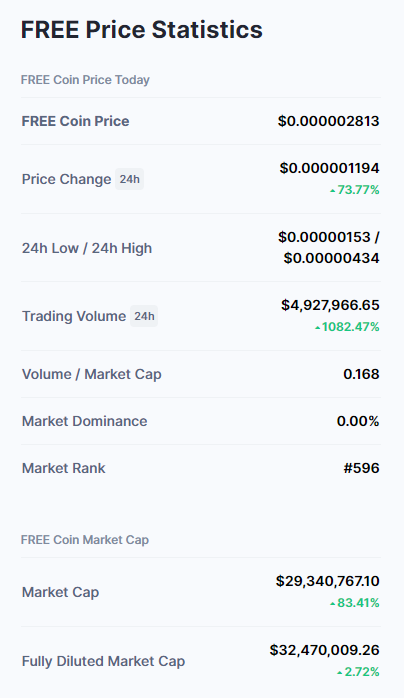Click the green arrow next to 73.77%
This screenshot has height=698, width=404.
coord(332,191)
